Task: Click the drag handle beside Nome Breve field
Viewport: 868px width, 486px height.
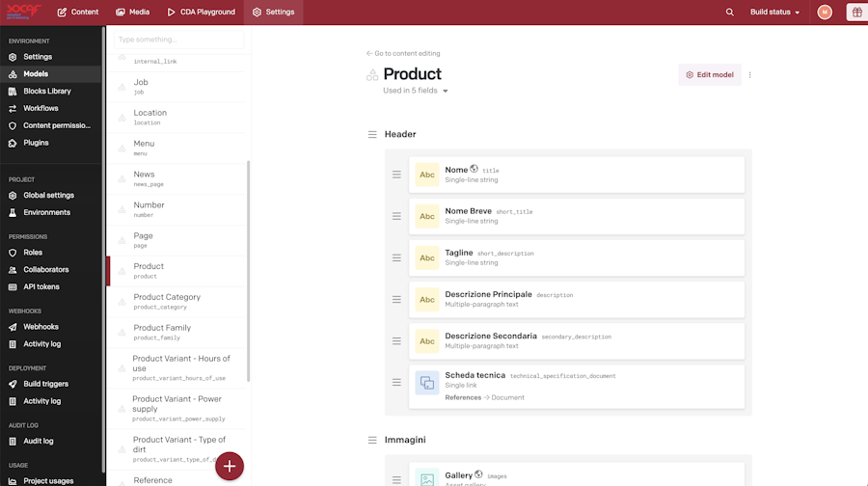Action: 396,216
